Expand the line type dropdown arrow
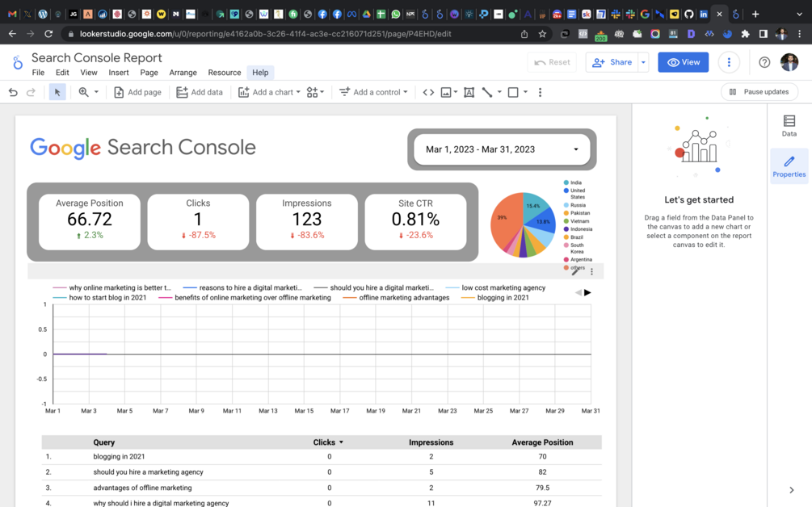 [x=500, y=92]
